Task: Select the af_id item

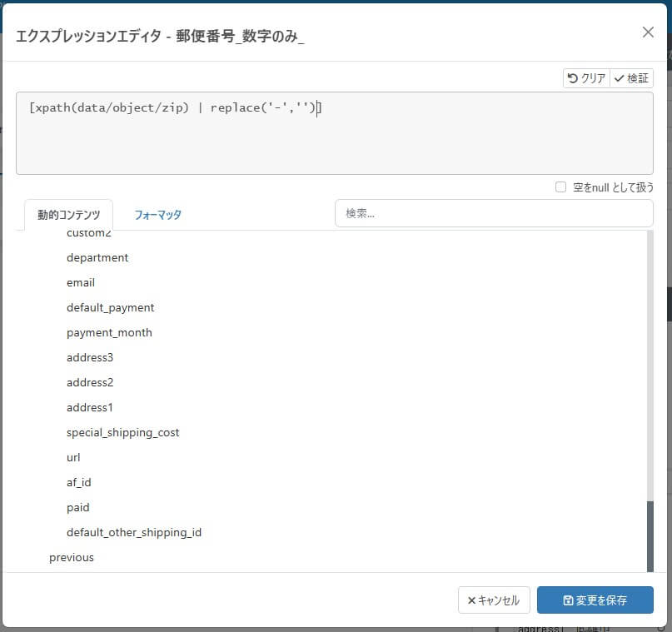Action: click(79, 482)
